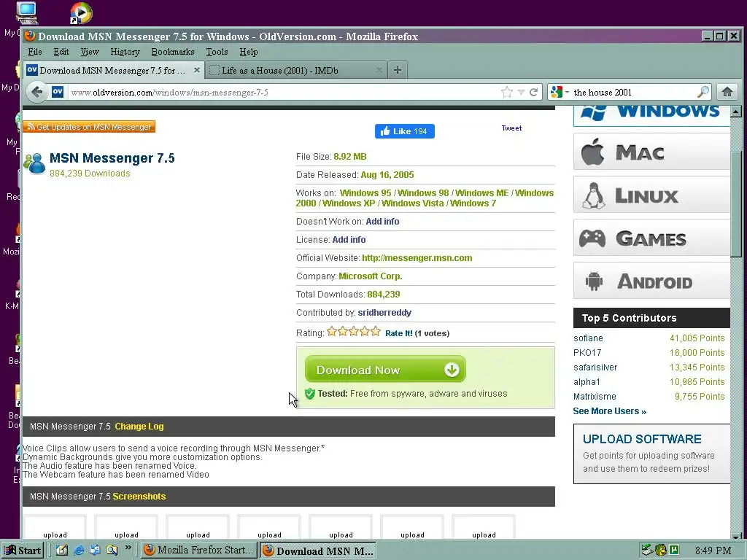The width and height of the screenshot is (747, 560).
Task: Open contributor Matrixisme's profile
Action: (x=595, y=397)
